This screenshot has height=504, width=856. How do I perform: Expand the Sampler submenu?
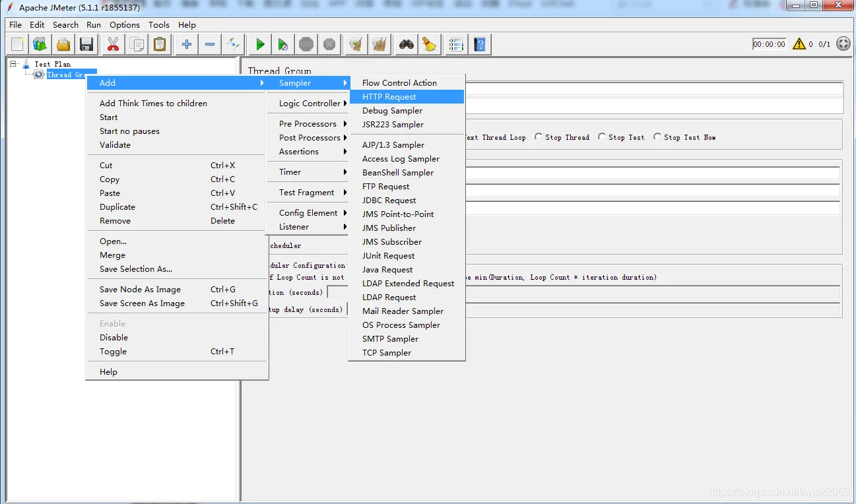pyautogui.click(x=308, y=82)
